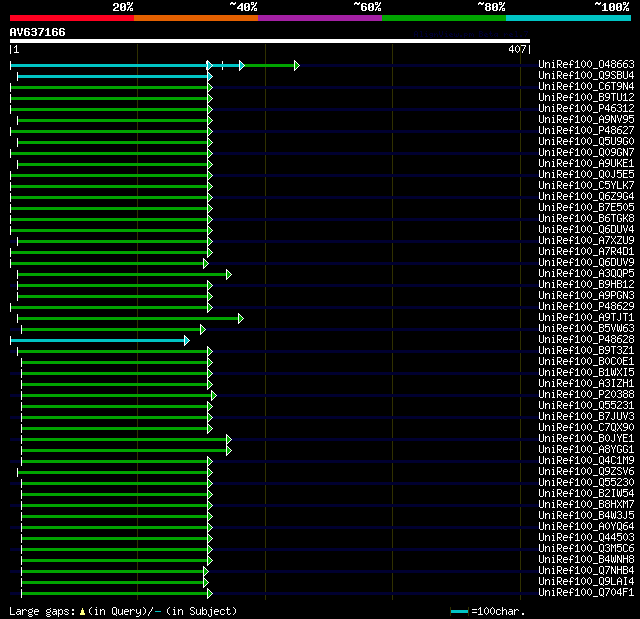Viewport: 640px width, 619px height.
Task: Click the cyan alignment bar for UniRef100_P48628
Action: point(100,340)
